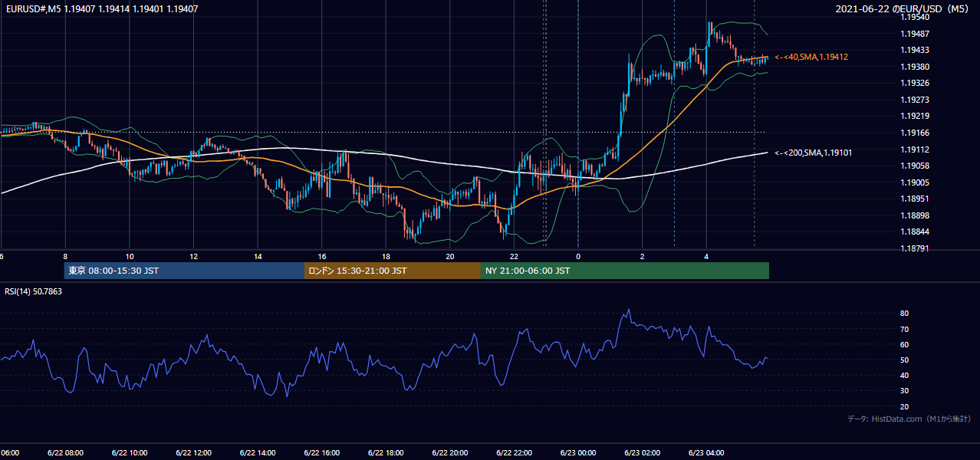This screenshot has width=980, height=460.
Task: Click price axis label 1.18844
Action: pyautogui.click(x=914, y=232)
